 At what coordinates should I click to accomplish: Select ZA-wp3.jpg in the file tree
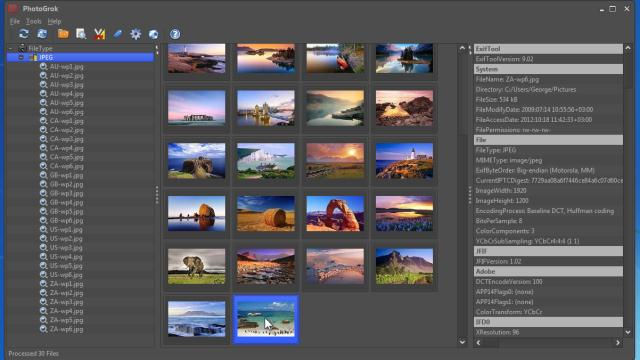click(x=67, y=302)
